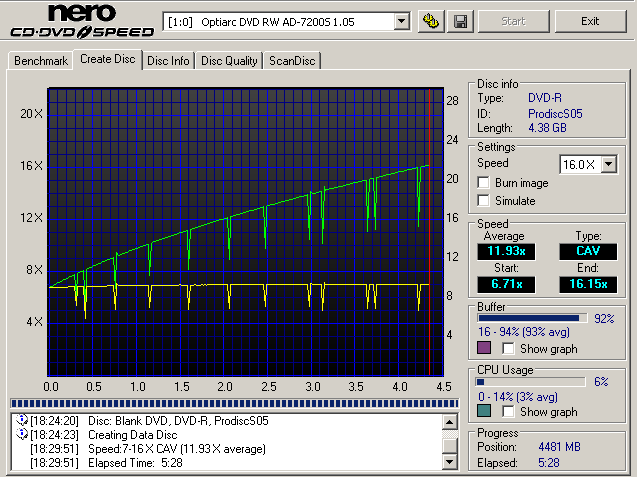Tick the Simulate checkbox
This screenshot has width=637, height=477.
[484, 201]
